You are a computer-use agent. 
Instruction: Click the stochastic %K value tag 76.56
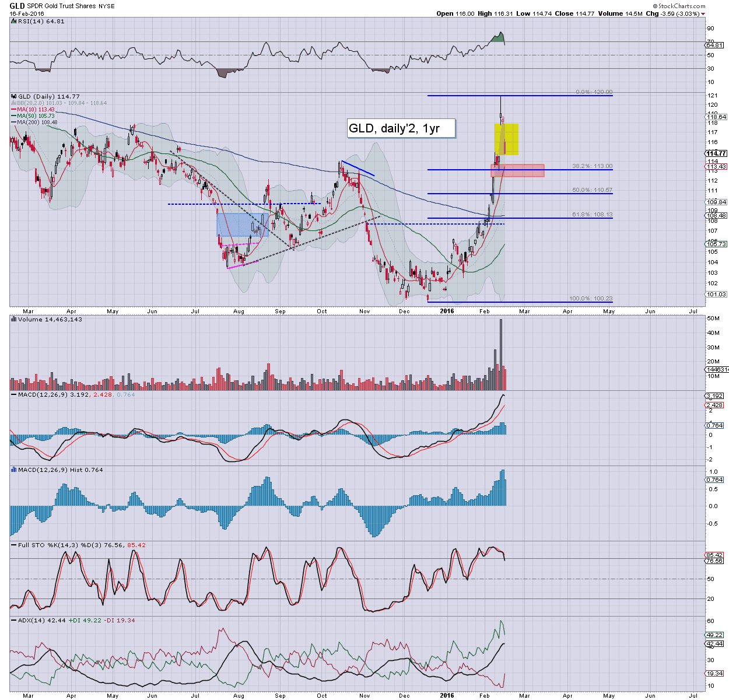pyautogui.click(x=714, y=561)
